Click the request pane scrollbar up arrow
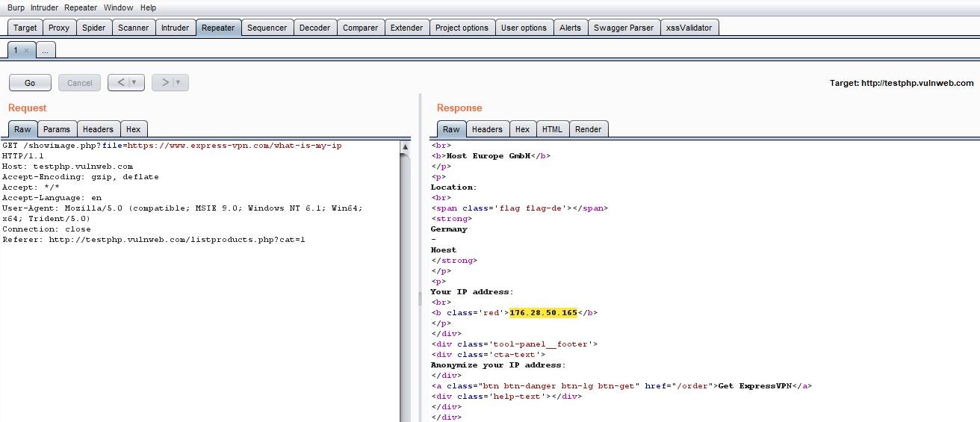 pyautogui.click(x=406, y=146)
